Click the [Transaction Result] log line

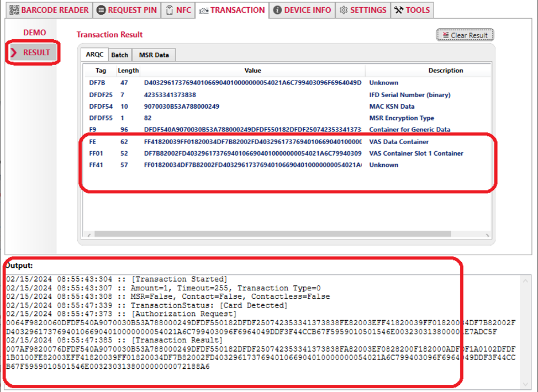click(114, 340)
